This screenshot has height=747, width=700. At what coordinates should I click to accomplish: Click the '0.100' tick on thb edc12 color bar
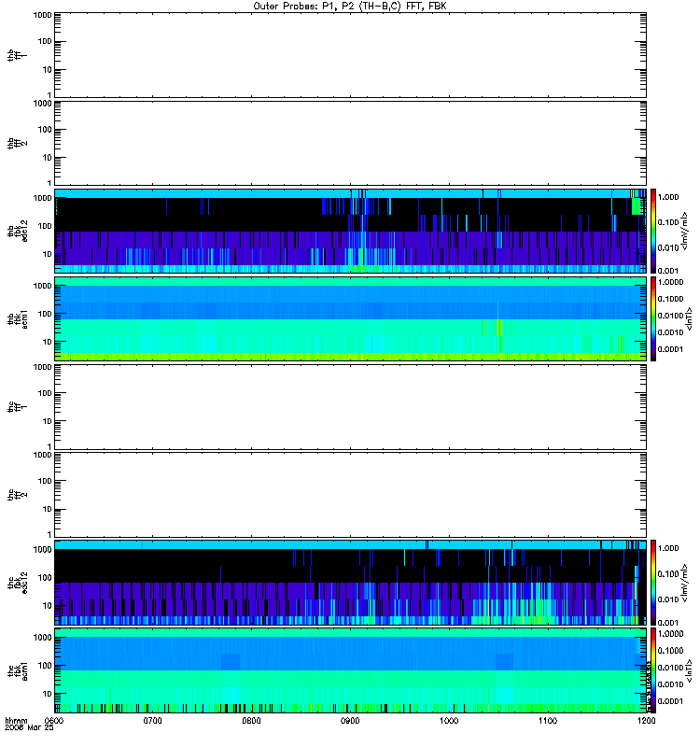tap(668, 222)
